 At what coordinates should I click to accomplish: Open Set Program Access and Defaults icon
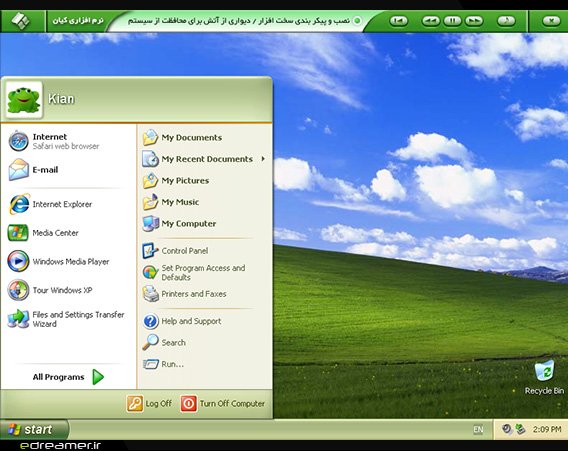(x=150, y=272)
